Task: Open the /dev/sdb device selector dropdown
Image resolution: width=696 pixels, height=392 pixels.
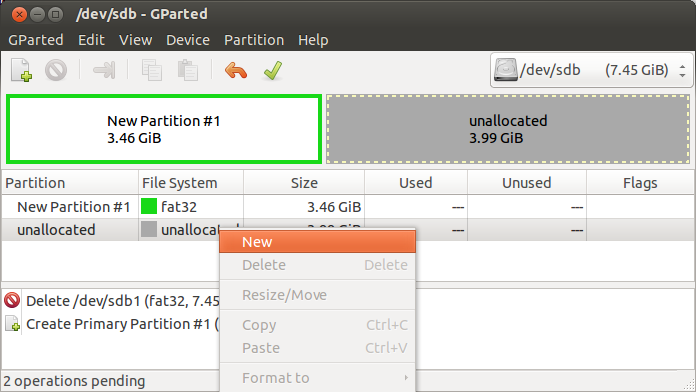Action: pos(591,70)
